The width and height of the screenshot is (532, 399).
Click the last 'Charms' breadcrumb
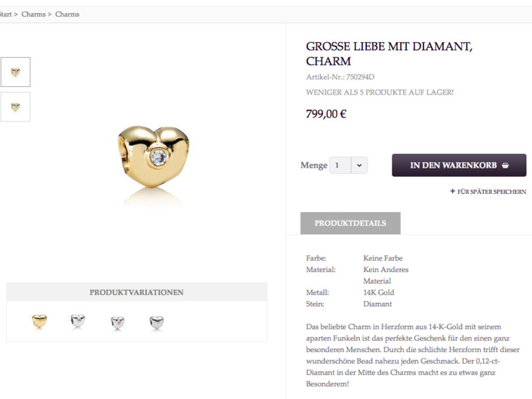tap(67, 14)
